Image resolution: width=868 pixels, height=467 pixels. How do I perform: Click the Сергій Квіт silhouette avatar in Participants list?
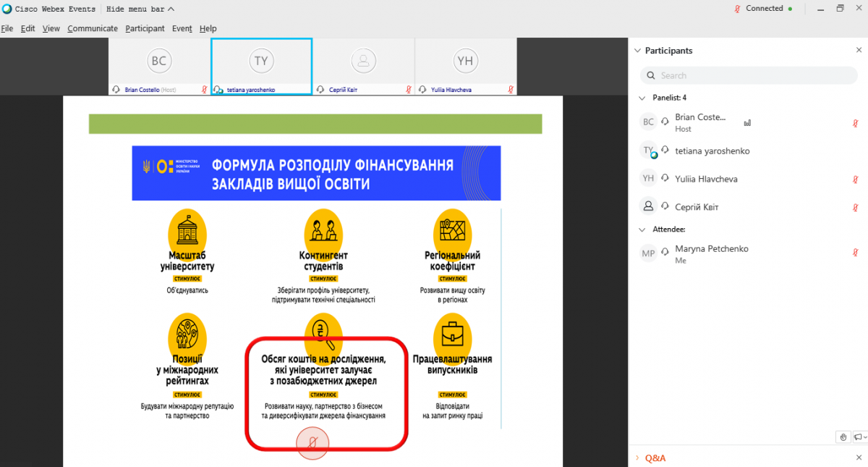click(x=649, y=207)
